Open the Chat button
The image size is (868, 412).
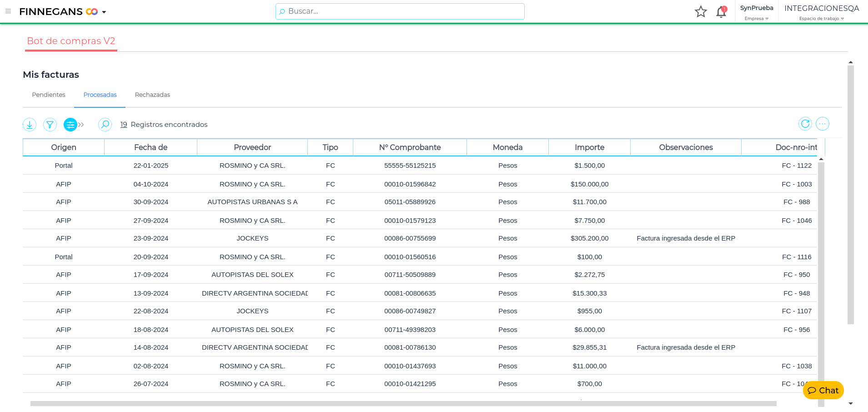pyautogui.click(x=823, y=390)
